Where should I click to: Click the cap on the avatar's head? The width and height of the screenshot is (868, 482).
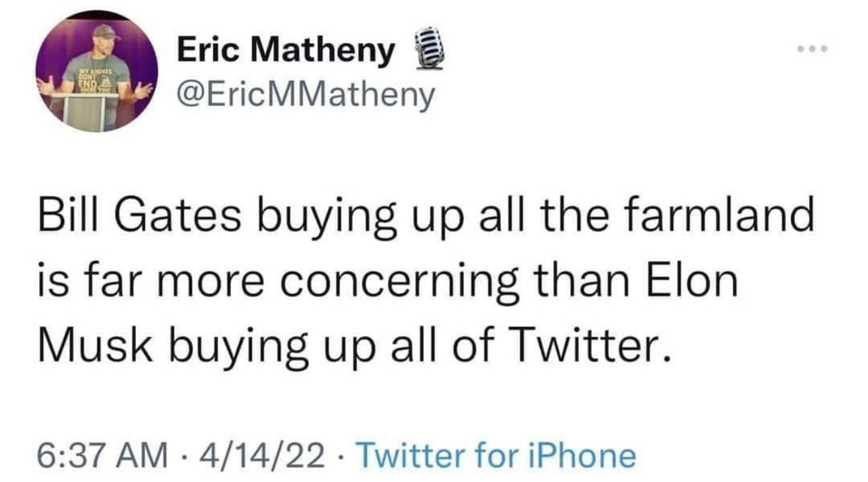pyautogui.click(x=106, y=31)
